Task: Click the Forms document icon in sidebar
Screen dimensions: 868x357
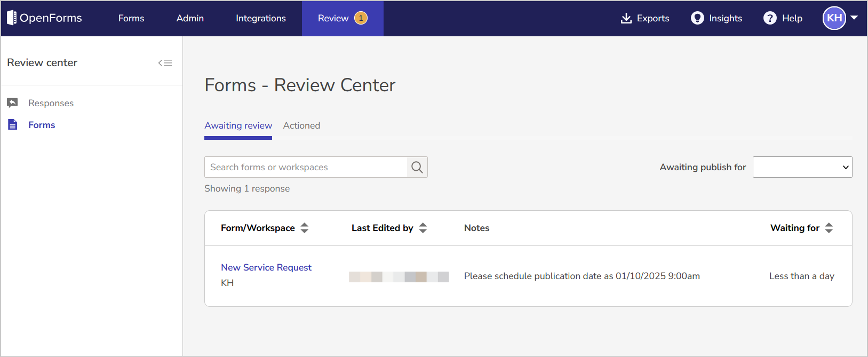Action: 13,125
